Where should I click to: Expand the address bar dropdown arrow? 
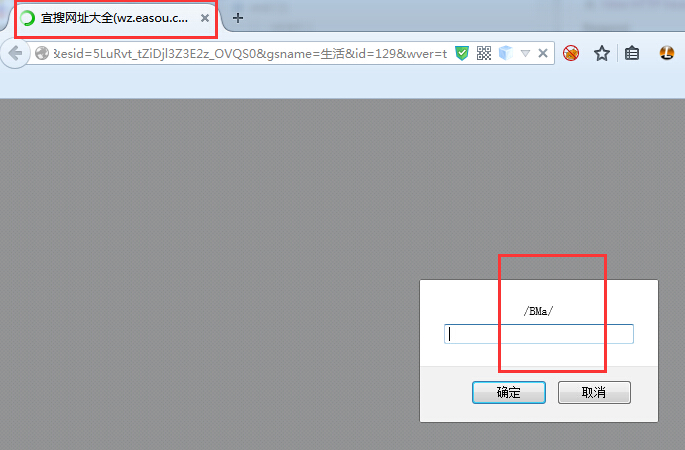pos(526,54)
